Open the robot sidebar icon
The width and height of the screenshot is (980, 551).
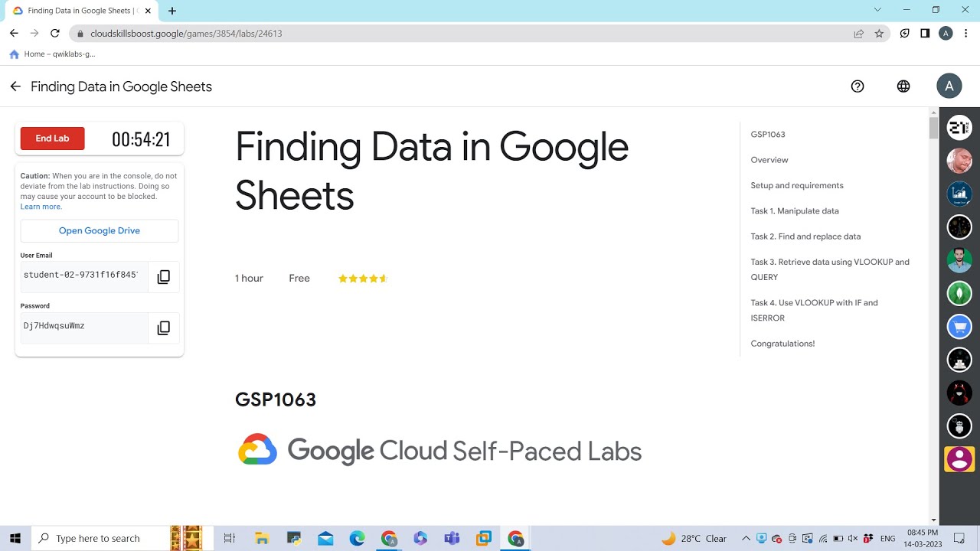coord(959,425)
